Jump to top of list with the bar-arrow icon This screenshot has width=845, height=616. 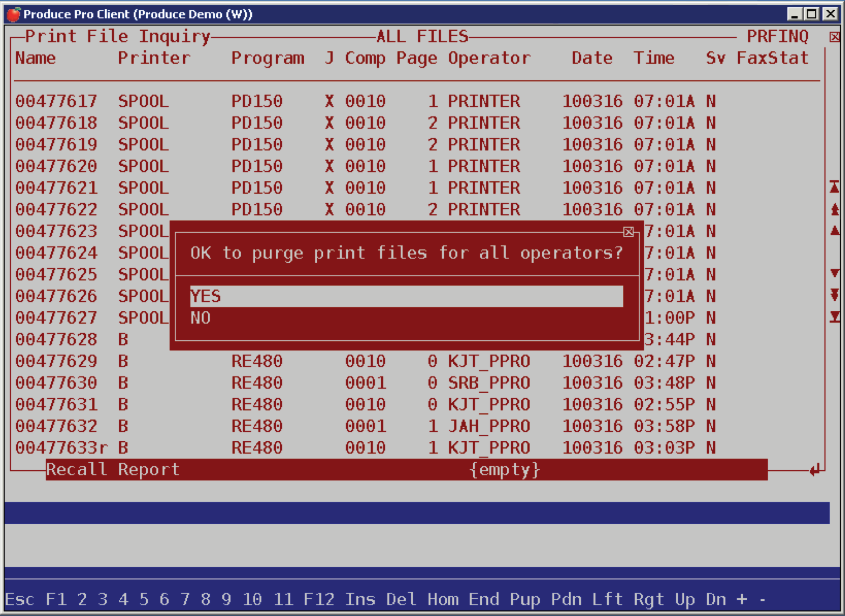[x=834, y=187]
